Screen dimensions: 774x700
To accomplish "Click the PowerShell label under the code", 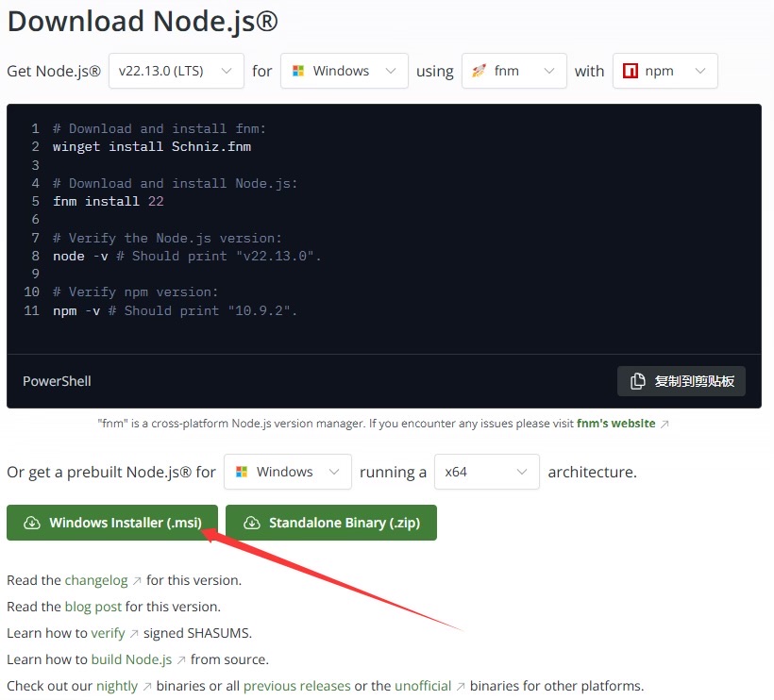I will tap(57, 381).
